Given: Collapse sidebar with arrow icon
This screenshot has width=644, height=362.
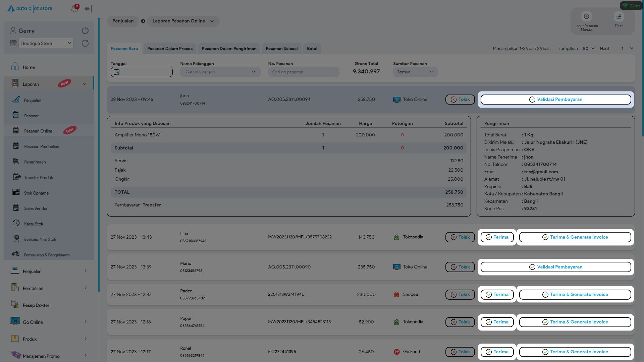Looking at the screenshot, I should (88, 9).
